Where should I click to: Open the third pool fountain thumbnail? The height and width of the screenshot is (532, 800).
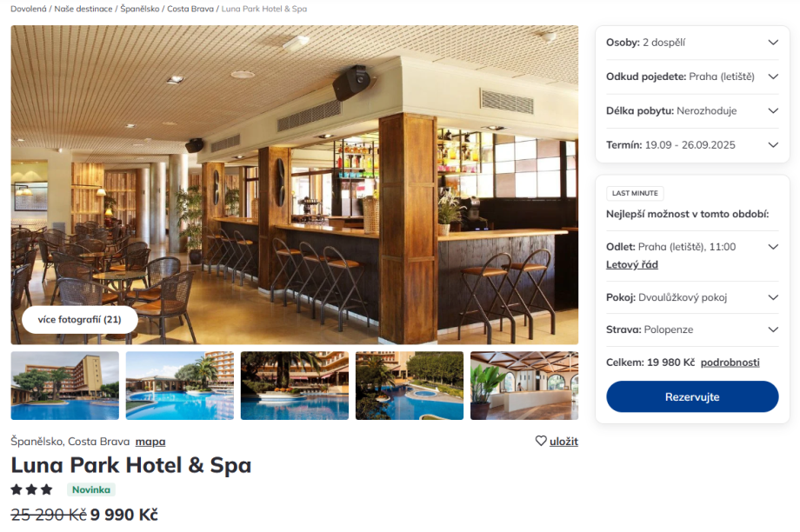(x=295, y=386)
